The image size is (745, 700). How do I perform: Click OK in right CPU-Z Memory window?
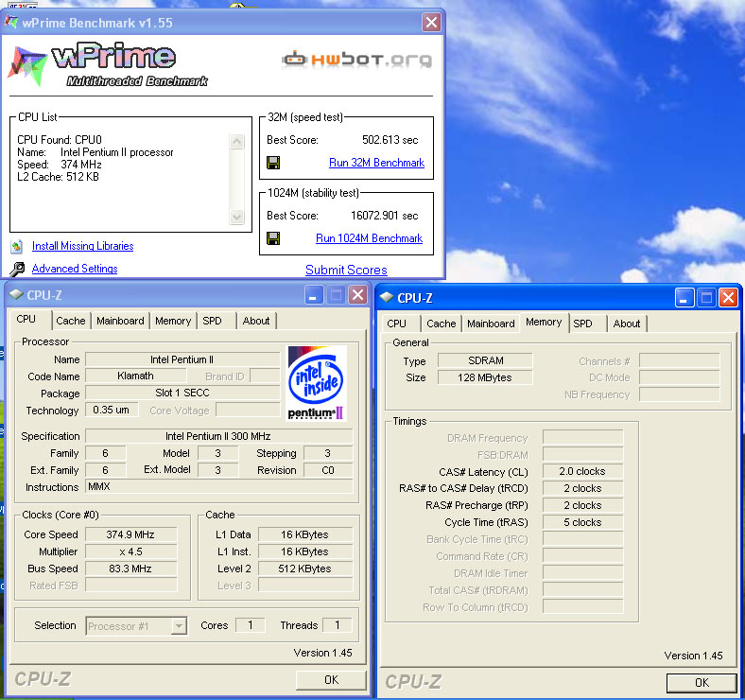pyautogui.click(x=702, y=683)
